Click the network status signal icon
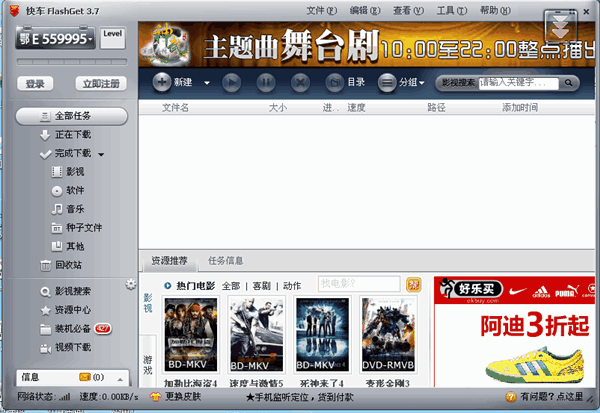 pyautogui.click(x=64, y=397)
